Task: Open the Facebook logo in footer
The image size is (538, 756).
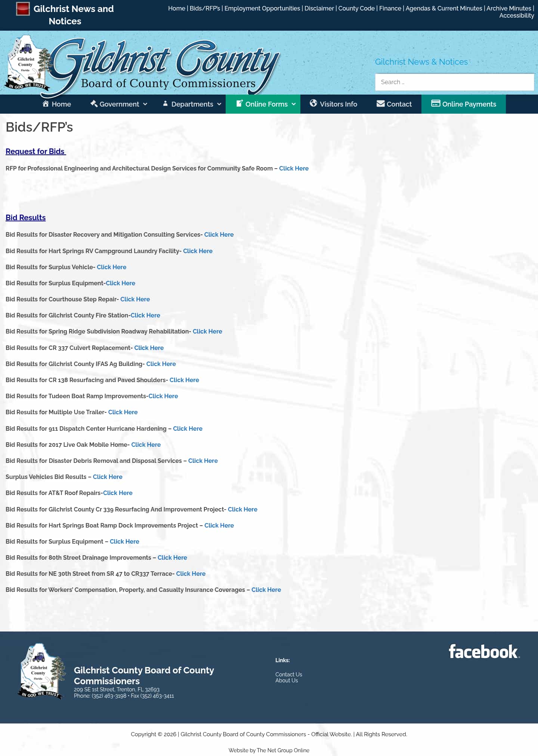Action: click(x=484, y=651)
